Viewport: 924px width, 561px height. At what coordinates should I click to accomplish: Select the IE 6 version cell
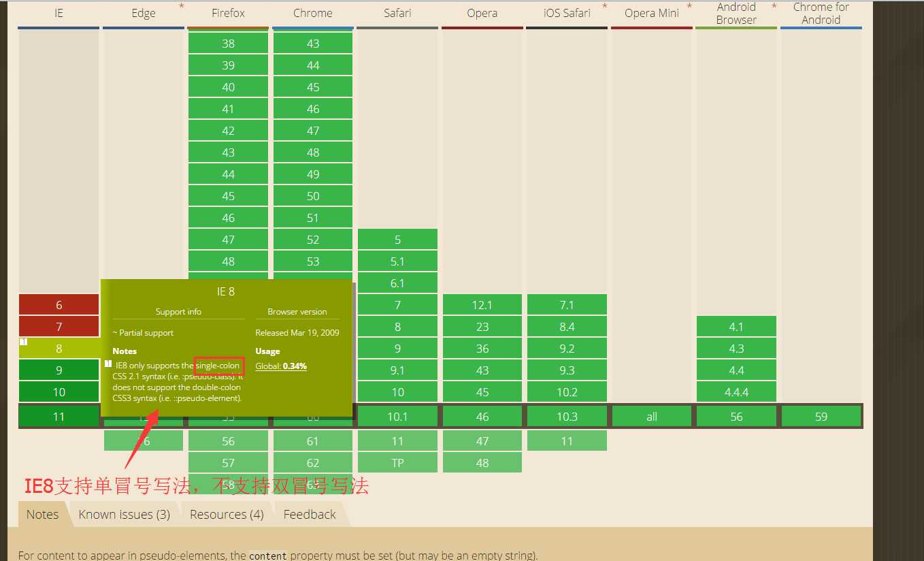coord(59,305)
